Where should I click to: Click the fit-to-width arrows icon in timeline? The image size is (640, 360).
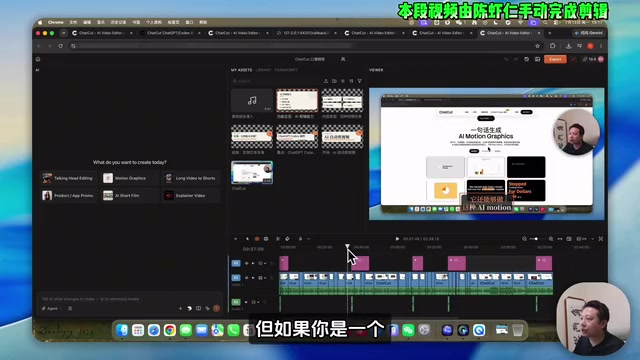560,239
